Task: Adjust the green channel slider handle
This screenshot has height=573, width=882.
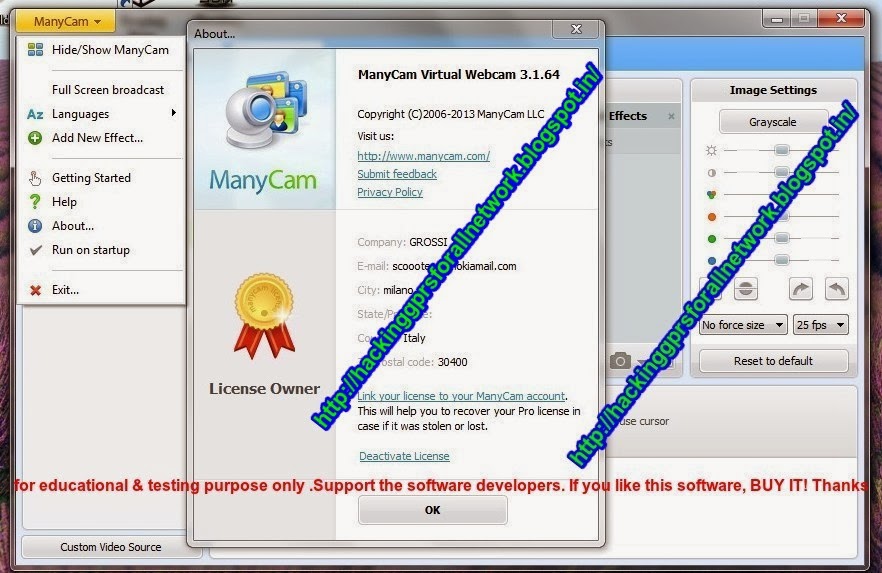Action: (x=781, y=238)
